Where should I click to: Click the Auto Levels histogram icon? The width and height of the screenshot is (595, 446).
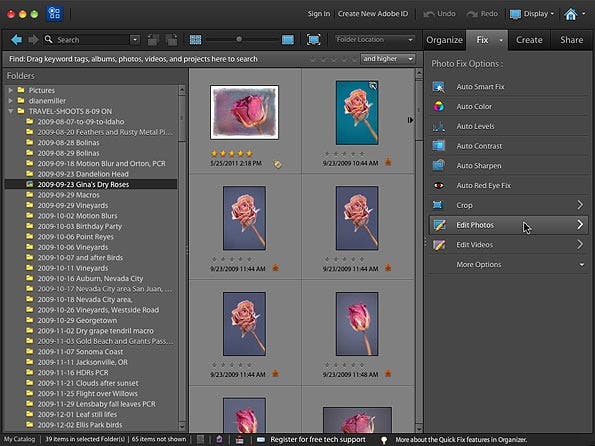[x=439, y=126]
